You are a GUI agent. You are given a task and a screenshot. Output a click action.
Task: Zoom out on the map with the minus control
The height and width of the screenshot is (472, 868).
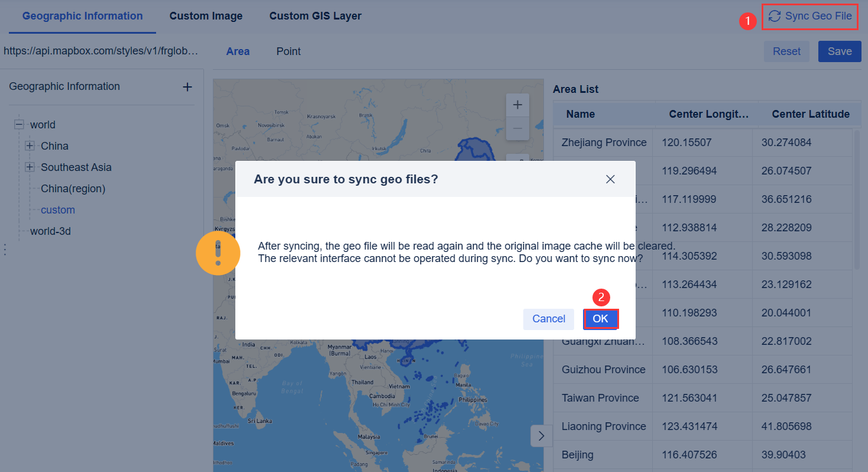click(x=517, y=128)
